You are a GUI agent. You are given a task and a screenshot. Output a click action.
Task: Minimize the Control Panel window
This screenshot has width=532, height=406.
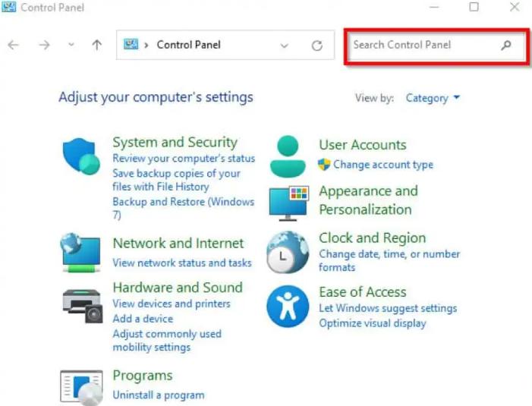pyautogui.click(x=434, y=7)
